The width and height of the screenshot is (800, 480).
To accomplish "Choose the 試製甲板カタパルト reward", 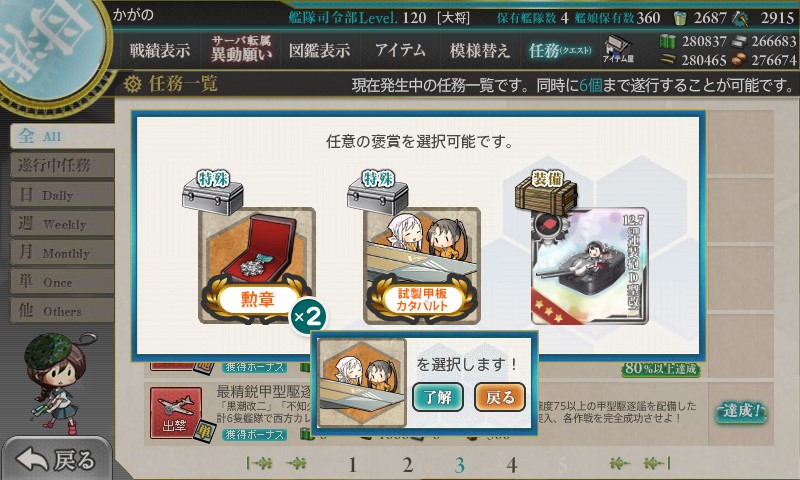I will point(421,265).
